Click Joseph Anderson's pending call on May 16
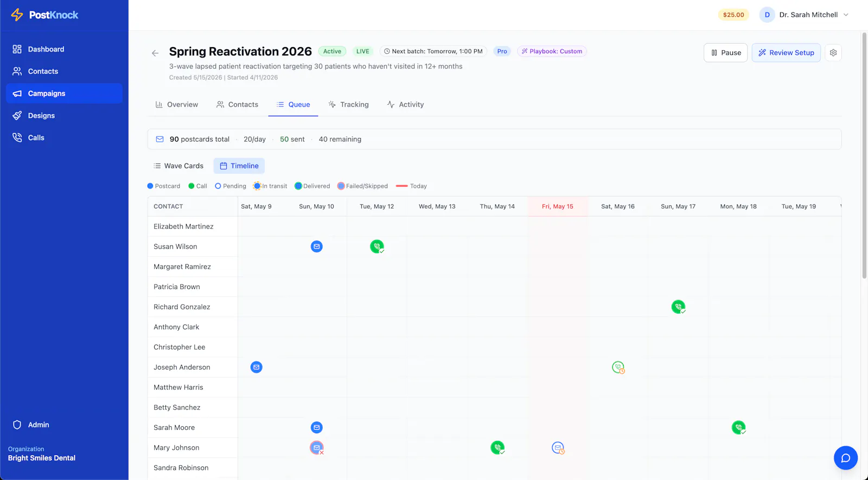This screenshot has width=868, height=480. point(618,367)
